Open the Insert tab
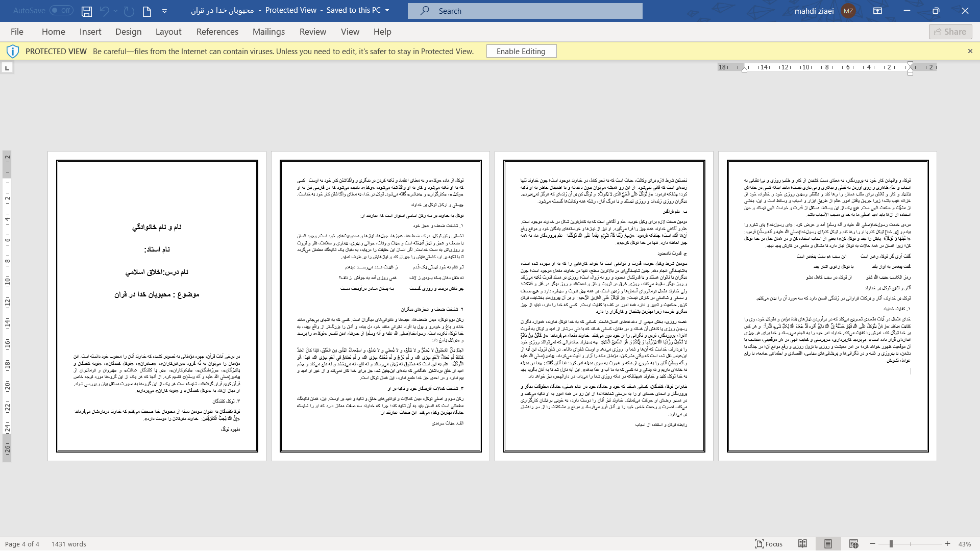 click(90, 32)
